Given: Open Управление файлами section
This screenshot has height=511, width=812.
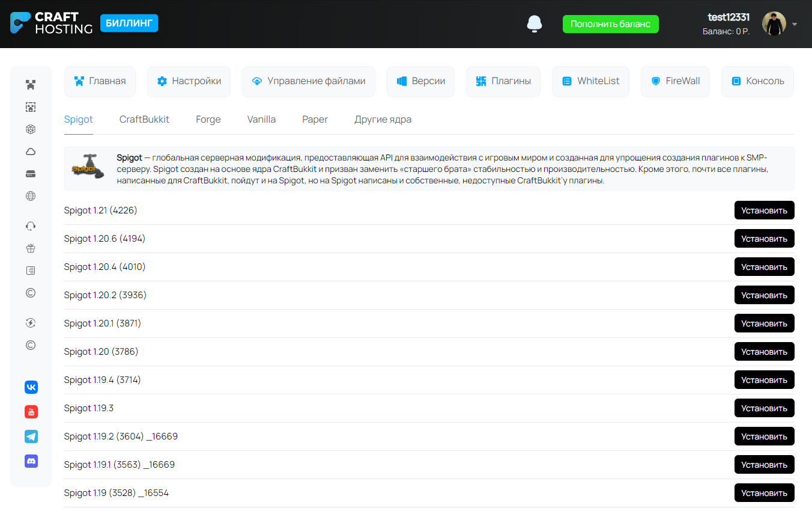Looking at the screenshot, I should coord(309,81).
